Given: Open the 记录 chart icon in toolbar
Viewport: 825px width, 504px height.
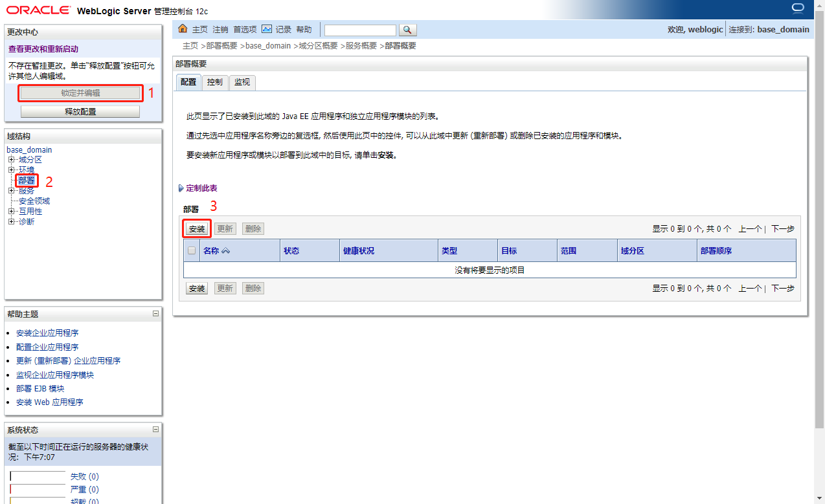Looking at the screenshot, I should tap(267, 29).
